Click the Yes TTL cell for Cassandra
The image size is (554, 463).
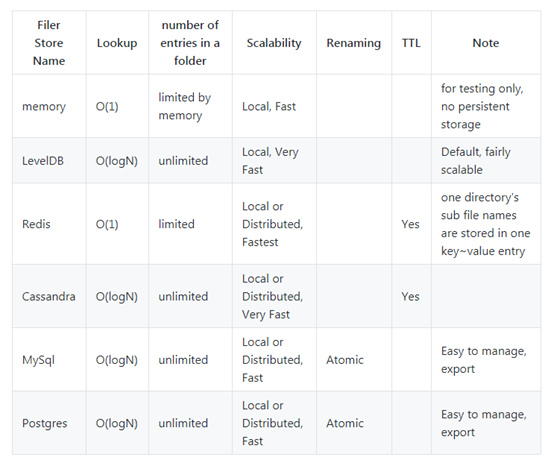coord(410,296)
